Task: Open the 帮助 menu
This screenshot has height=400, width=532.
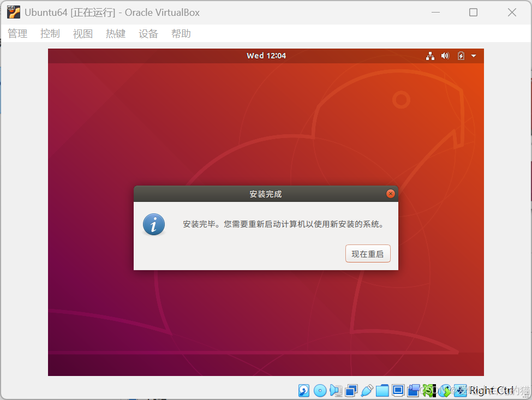Action: click(x=181, y=34)
